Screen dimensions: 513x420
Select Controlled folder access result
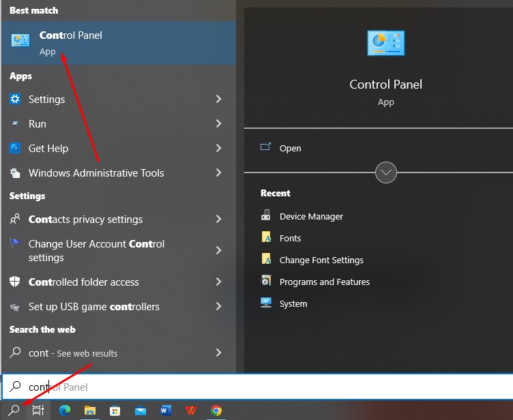point(119,282)
